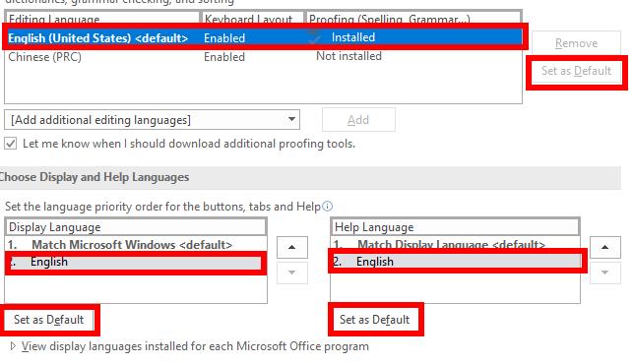Click Not installed status for Chinese (PRC)

tap(348, 56)
